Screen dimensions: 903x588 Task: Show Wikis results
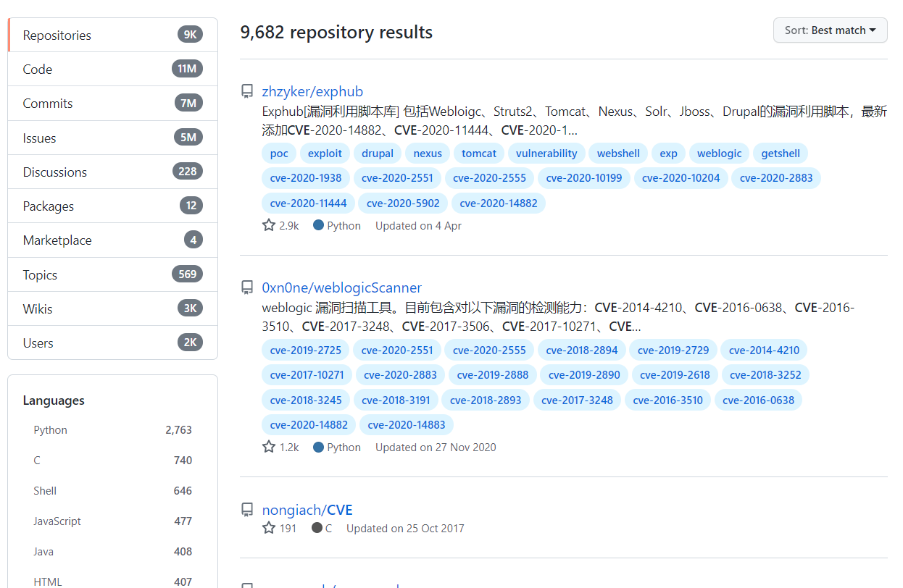point(112,308)
